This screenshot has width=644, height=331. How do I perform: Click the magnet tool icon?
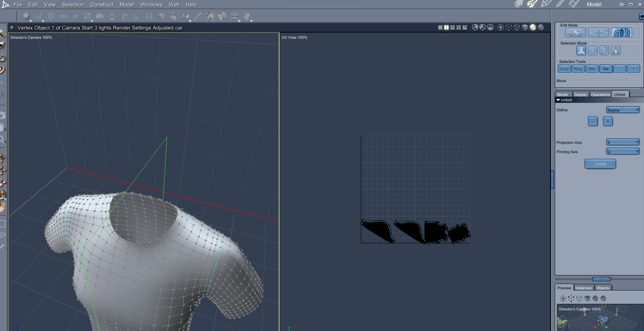point(51,17)
